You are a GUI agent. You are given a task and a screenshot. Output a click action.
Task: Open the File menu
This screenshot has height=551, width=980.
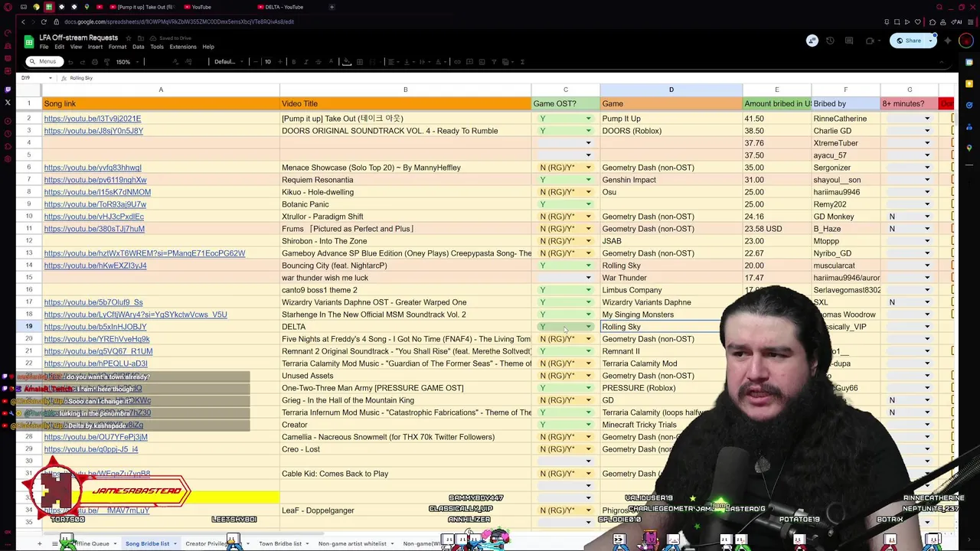pos(44,47)
